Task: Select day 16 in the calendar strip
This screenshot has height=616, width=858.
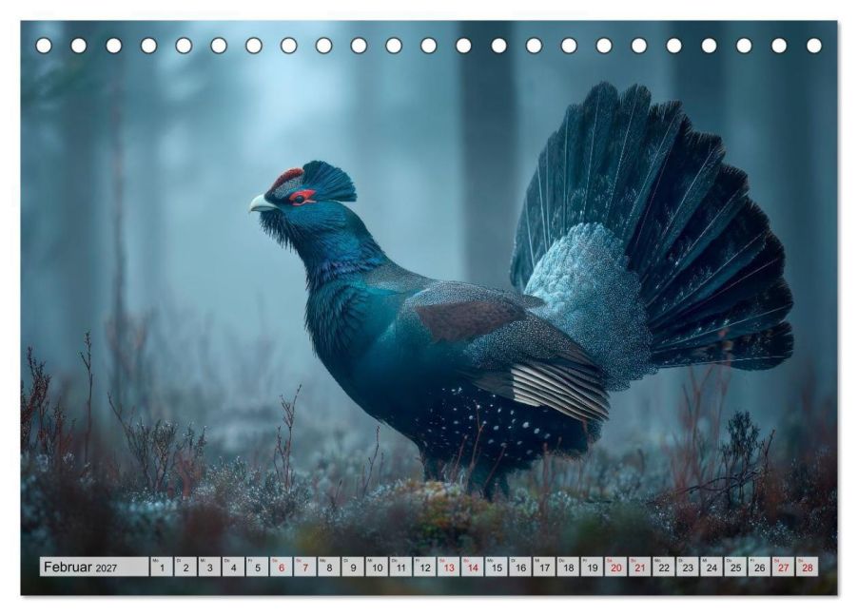Action: pos(520,567)
